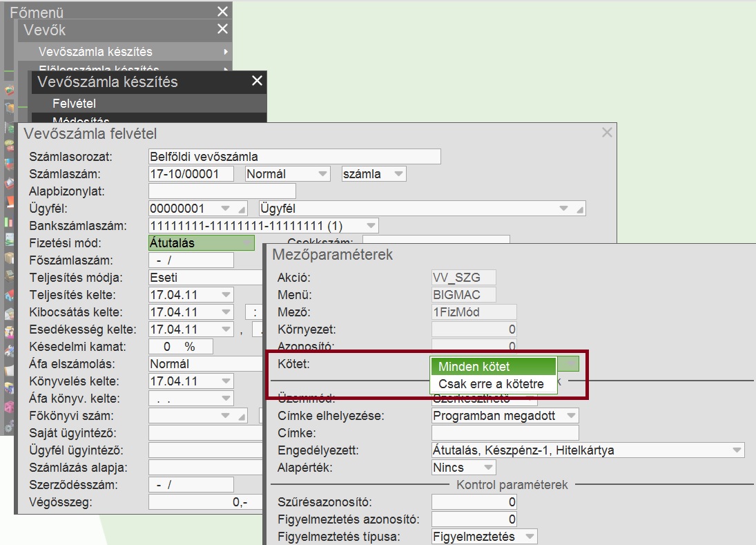Expand the Figyelmeztetés típusa dropdown
The height and width of the screenshot is (545, 756).
[529, 537]
